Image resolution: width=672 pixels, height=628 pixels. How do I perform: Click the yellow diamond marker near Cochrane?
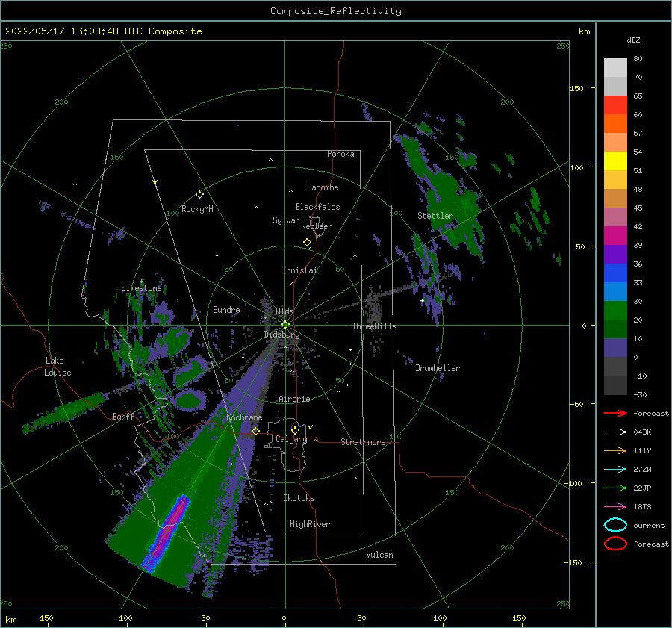point(255,431)
